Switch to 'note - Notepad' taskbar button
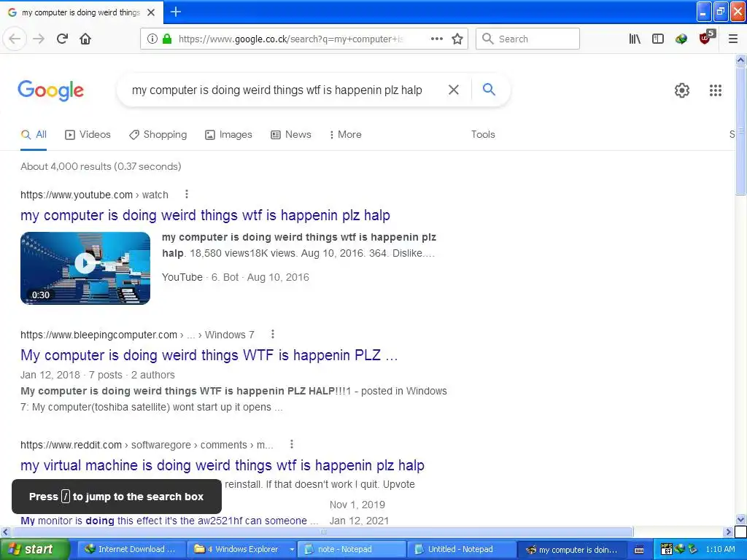 pos(352,550)
